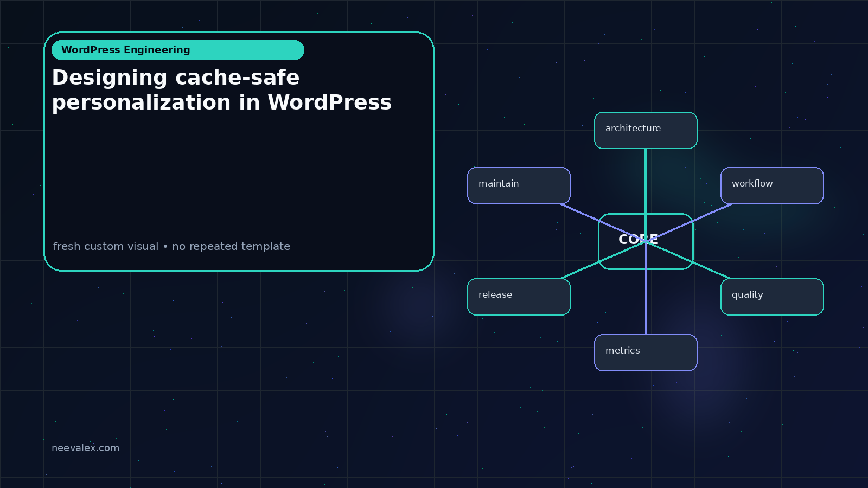The image size is (868, 488).
Task: Select the quality node
Action: [772, 297]
